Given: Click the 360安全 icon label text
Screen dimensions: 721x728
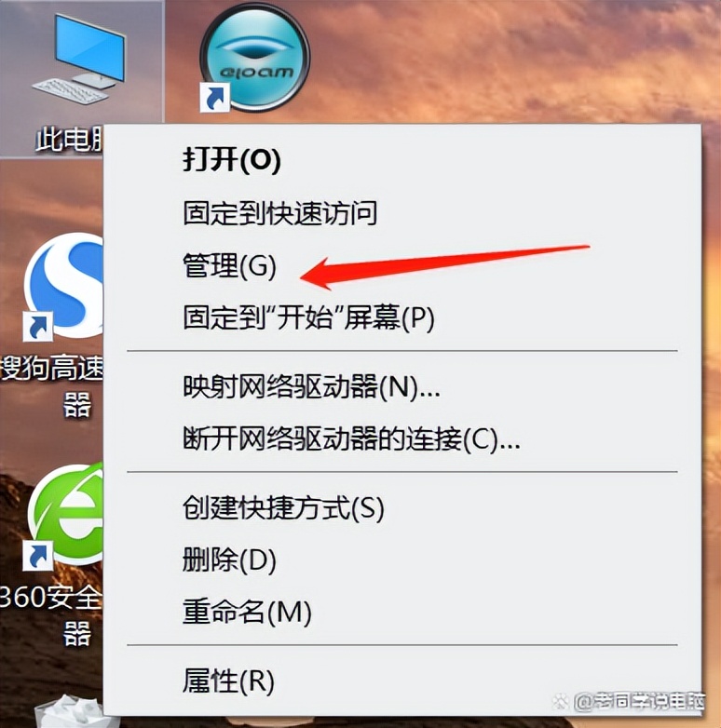Looking at the screenshot, I should tap(50, 597).
